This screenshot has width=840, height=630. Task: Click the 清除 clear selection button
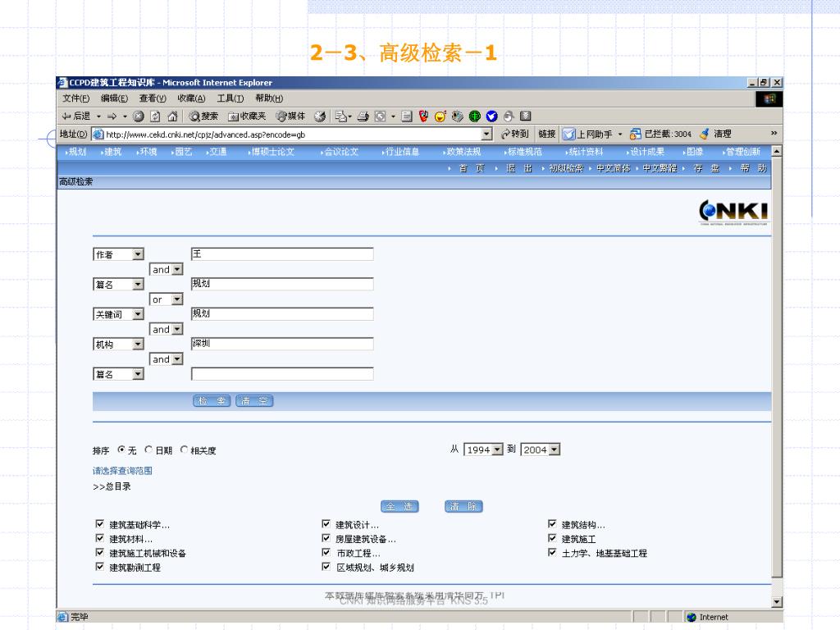[x=464, y=506]
